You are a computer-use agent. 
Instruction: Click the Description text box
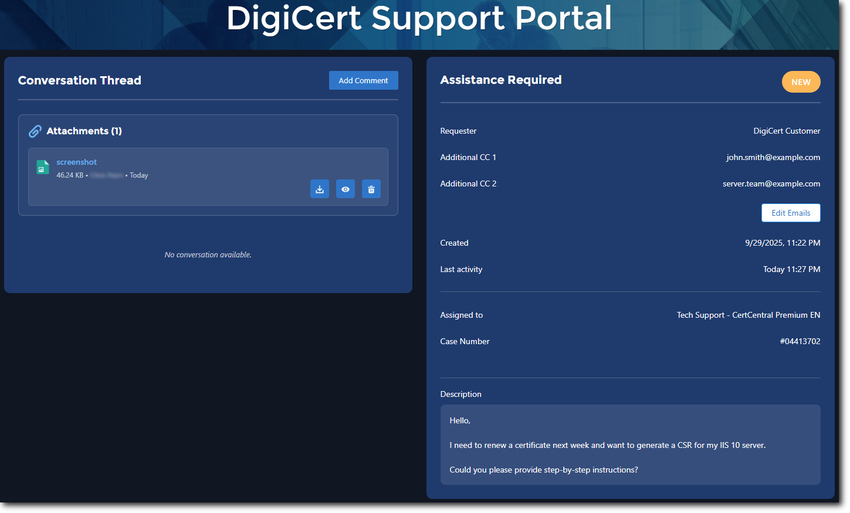[630, 445]
